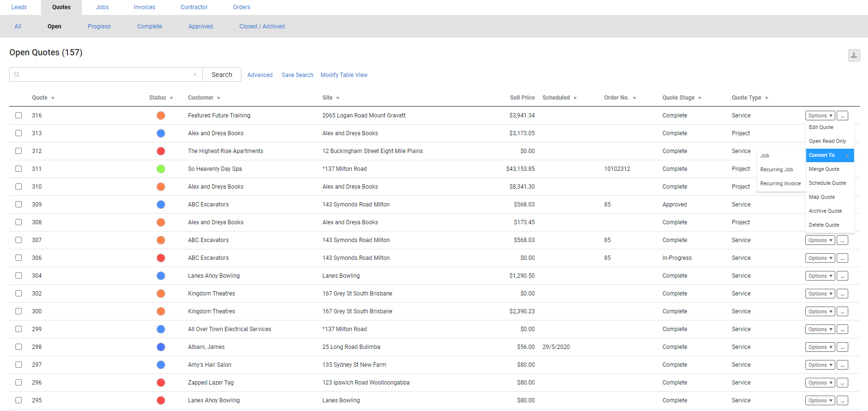Viewport: 868px width, 411px height.
Task: Choose Convert To menu entry
Action: point(829,155)
